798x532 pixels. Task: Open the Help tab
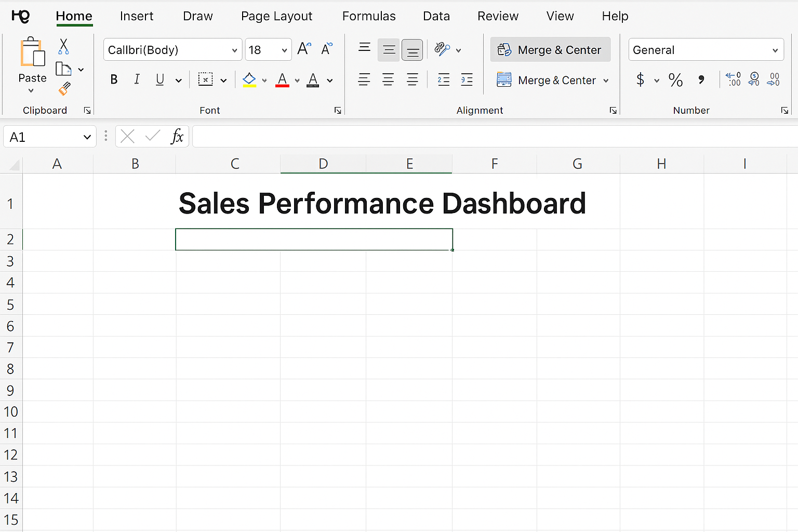(615, 16)
